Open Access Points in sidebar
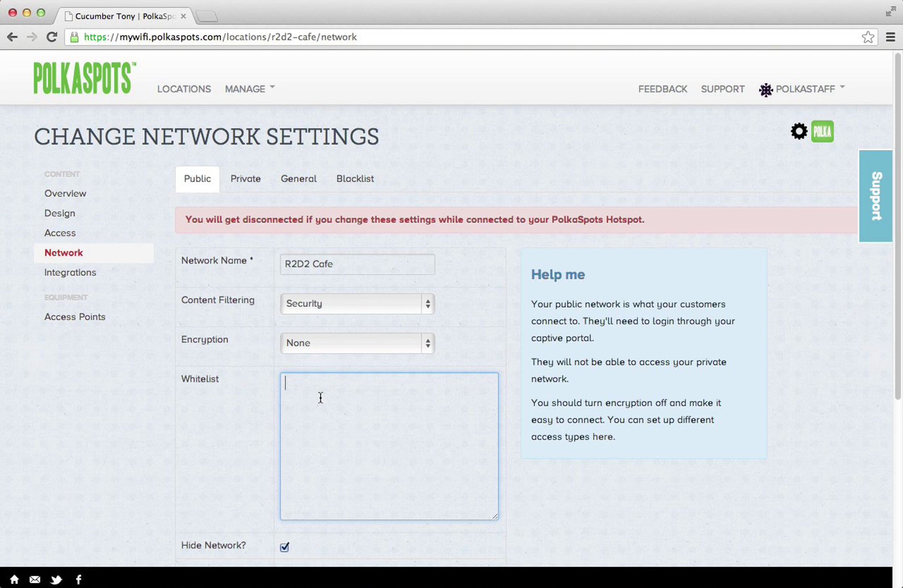 [x=75, y=317]
